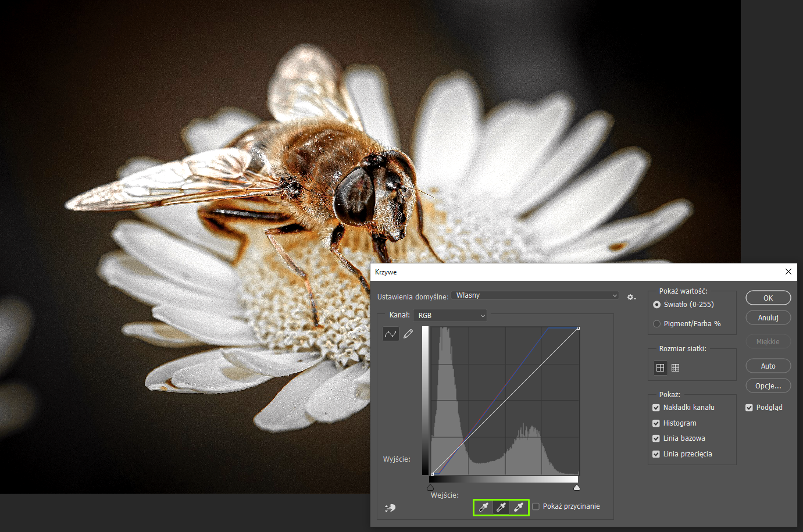
Task: Click the Rozmiar siatki label
Action: (683, 349)
